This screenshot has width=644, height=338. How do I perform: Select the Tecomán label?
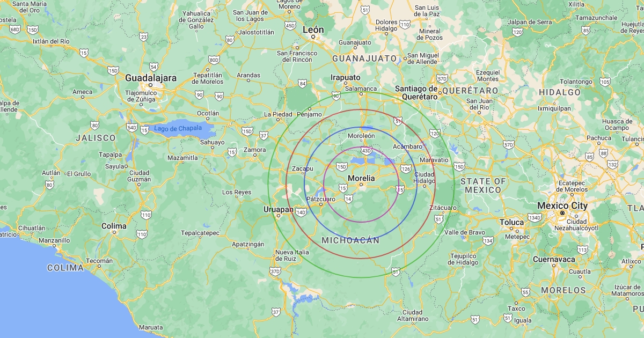(x=100, y=261)
